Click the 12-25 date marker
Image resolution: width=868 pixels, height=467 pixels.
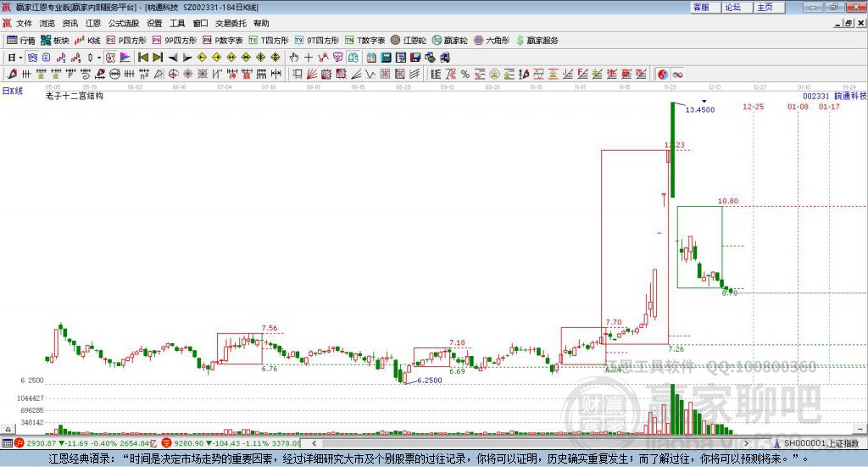(753, 106)
